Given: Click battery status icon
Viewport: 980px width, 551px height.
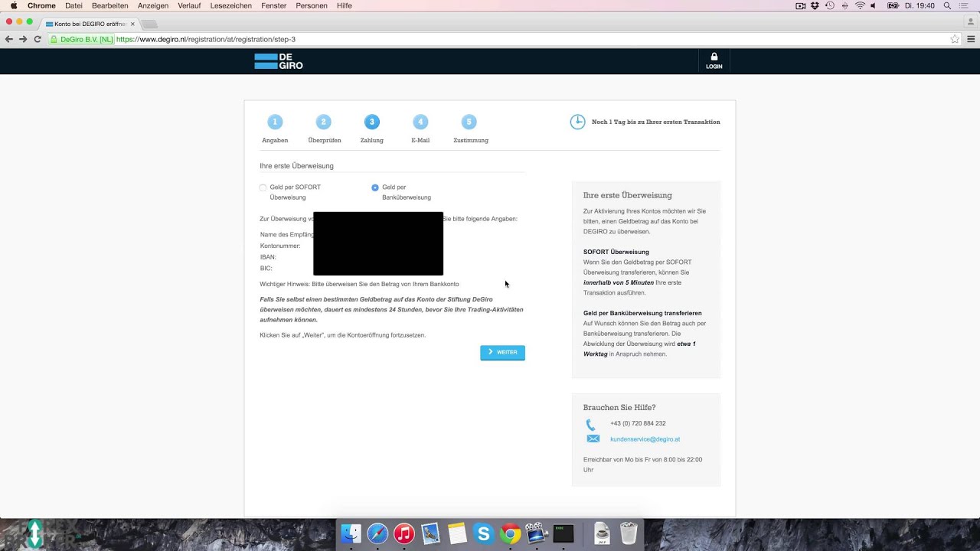Looking at the screenshot, I should [893, 5].
